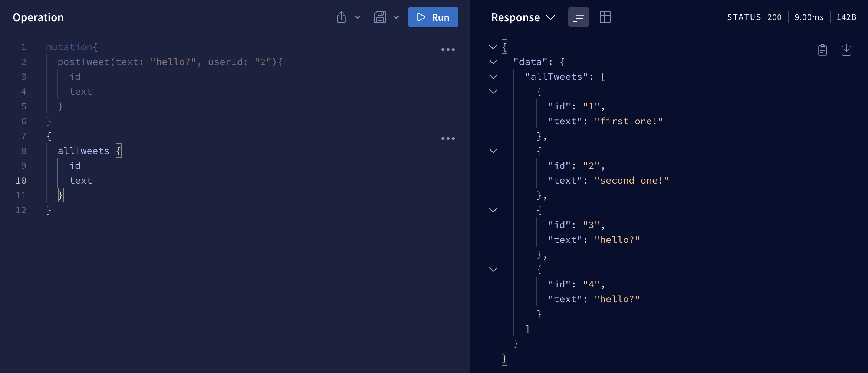Click the "id" field on line 3
Image resolution: width=868 pixels, height=373 pixels.
pos(75,77)
